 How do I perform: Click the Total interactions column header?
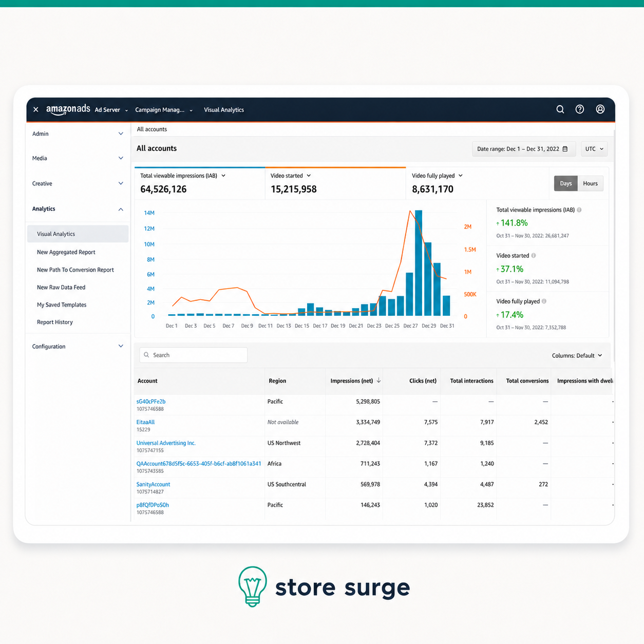coord(471,381)
